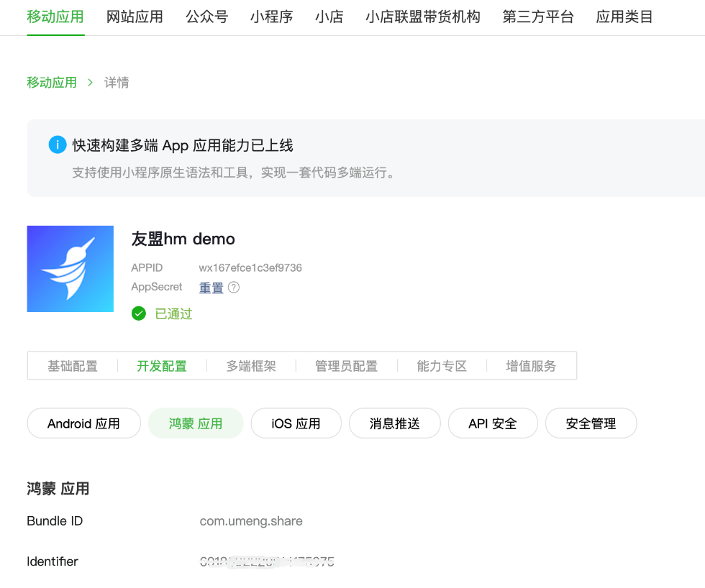Click the APPID label
The image size is (705, 588).
click(x=147, y=267)
